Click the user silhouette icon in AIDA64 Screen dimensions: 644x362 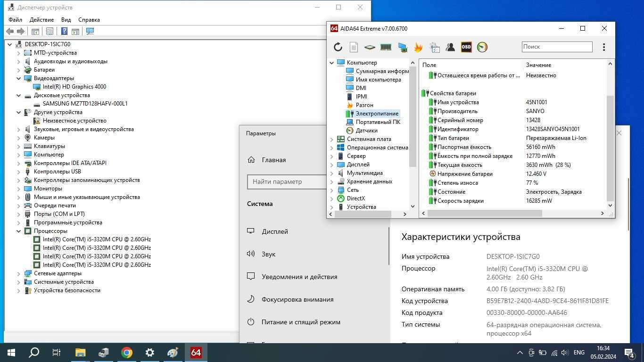tap(450, 47)
